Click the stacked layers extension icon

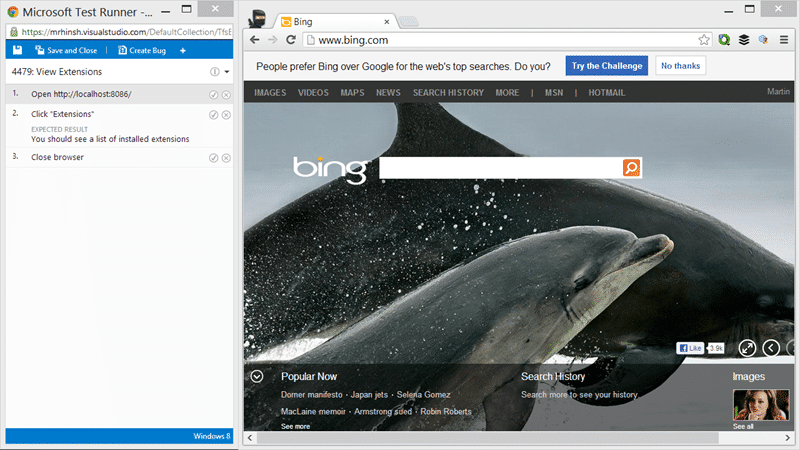point(744,39)
